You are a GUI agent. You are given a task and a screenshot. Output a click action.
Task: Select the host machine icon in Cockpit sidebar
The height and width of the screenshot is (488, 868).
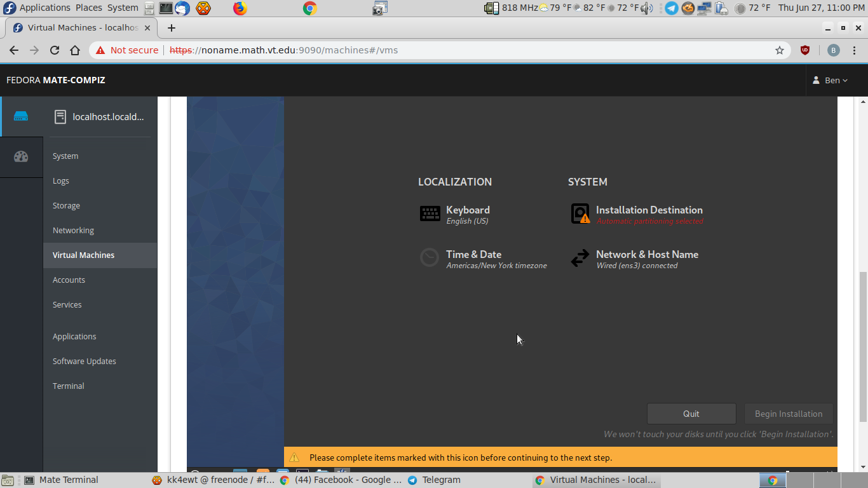(x=21, y=116)
